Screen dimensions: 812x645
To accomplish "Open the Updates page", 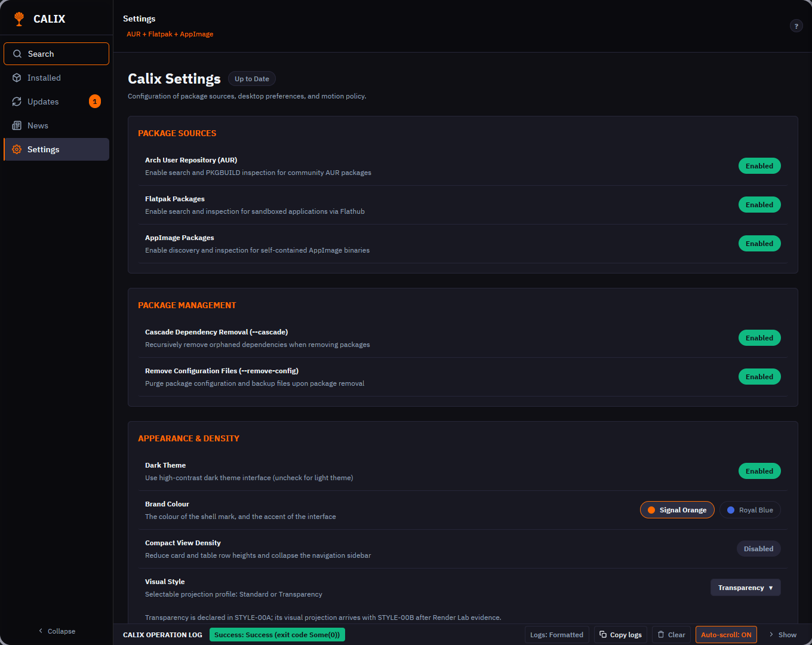I will [56, 102].
